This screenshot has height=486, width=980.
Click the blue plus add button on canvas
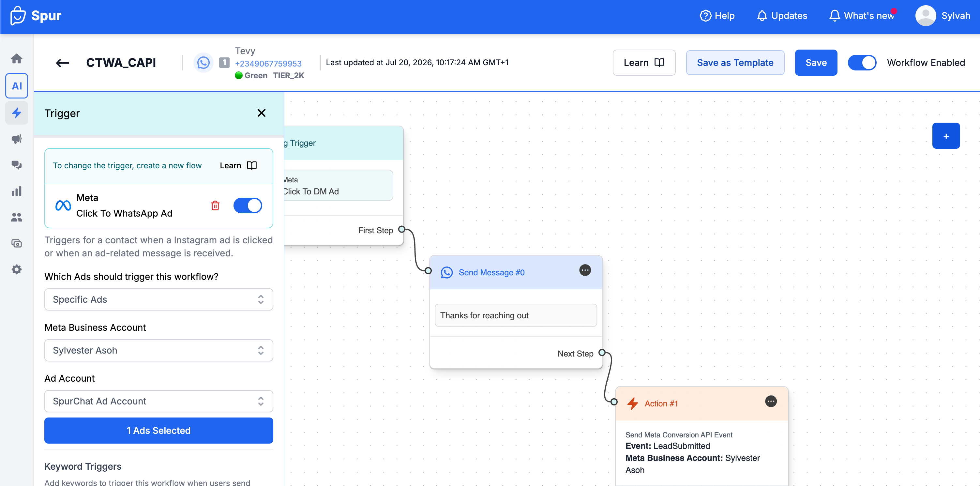pos(946,136)
